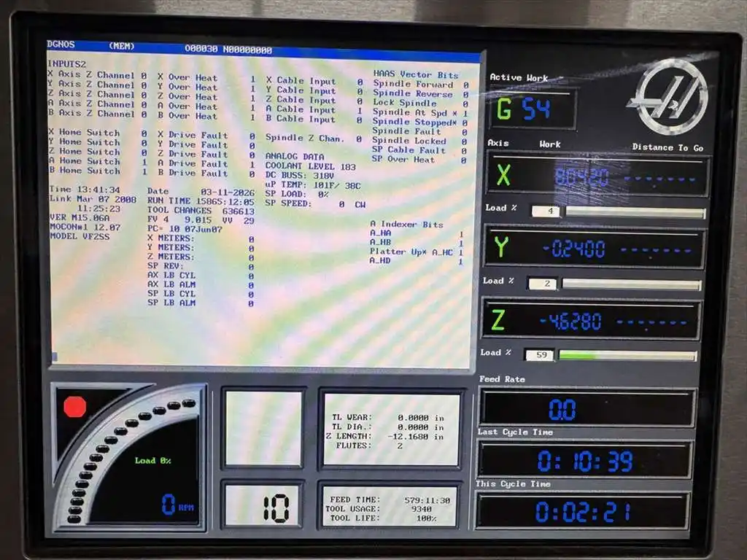Click the Y axis load percent box
The width and height of the screenshot is (747, 560).
click(x=541, y=283)
